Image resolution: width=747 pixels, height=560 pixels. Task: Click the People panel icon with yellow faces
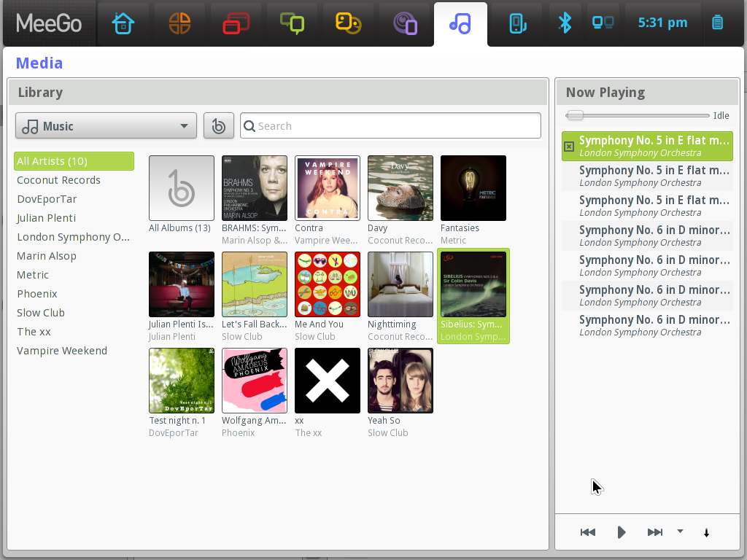(348, 23)
